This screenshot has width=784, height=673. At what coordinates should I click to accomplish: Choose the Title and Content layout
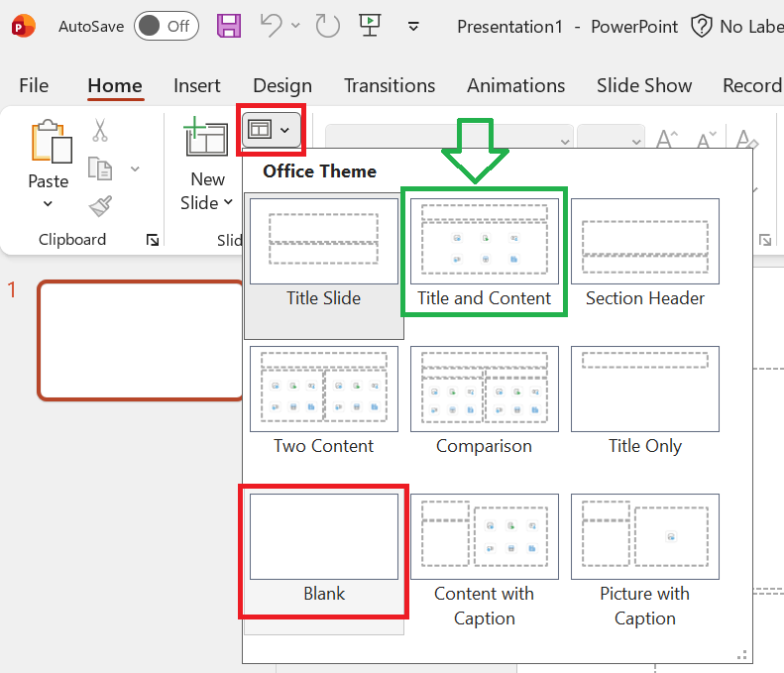pos(484,254)
